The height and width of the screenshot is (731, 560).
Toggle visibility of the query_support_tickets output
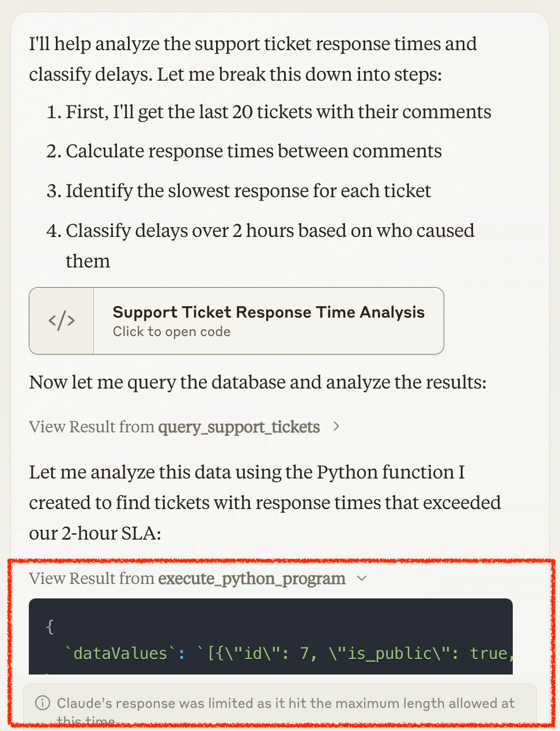pos(336,427)
